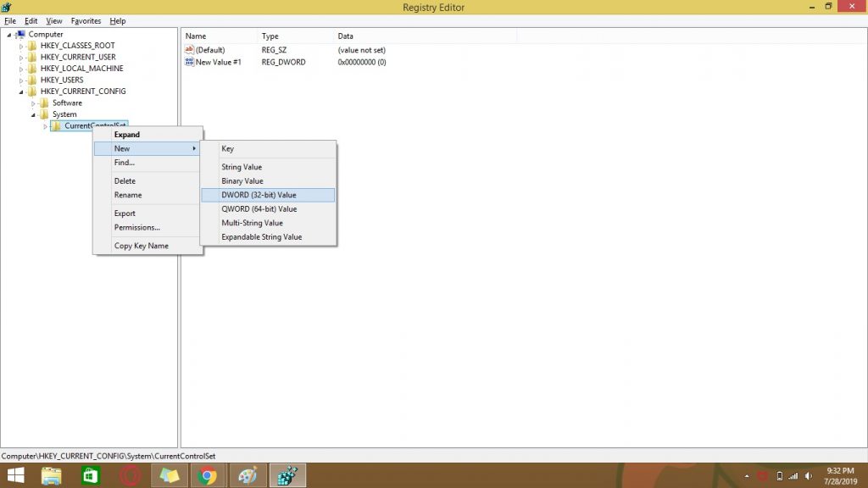The height and width of the screenshot is (488, 868).
Task: Launch Google Chrome from the taskbar
Action: point(208,475)
